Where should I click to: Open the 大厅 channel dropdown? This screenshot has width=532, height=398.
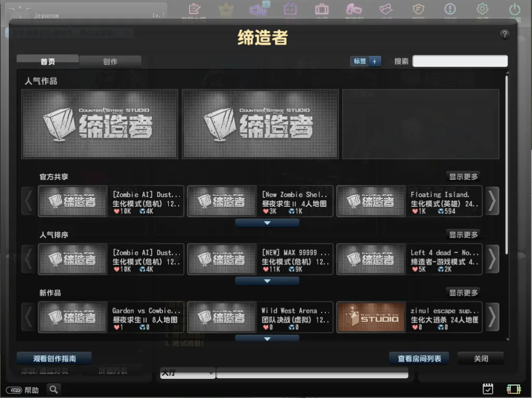187,373
